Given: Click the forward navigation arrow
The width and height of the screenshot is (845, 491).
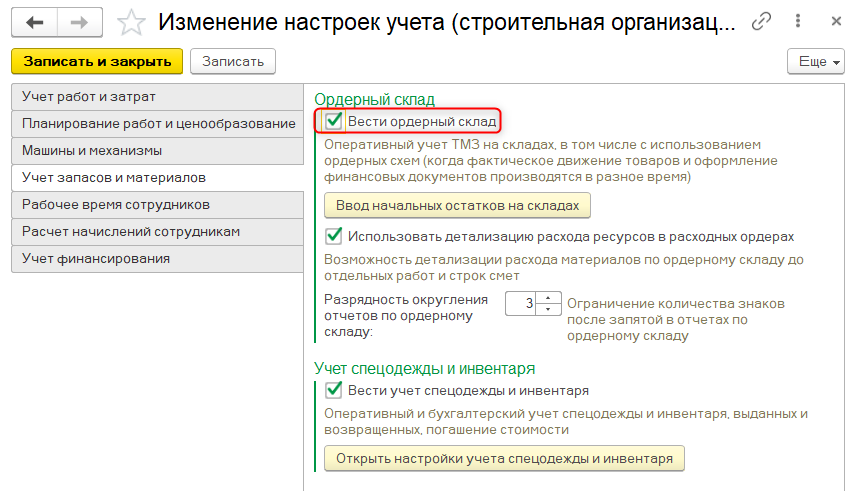Looking at the screenshot, I should pos(80,22).
